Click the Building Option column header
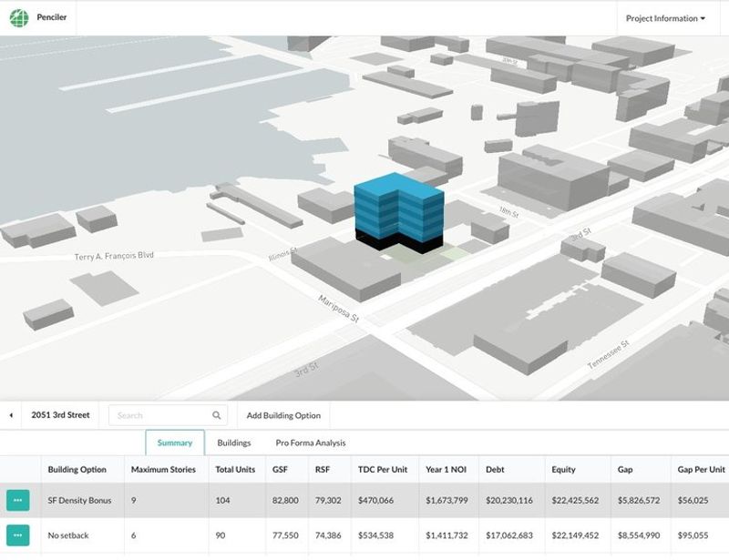729x560 pixels. [x=77, y=470]
